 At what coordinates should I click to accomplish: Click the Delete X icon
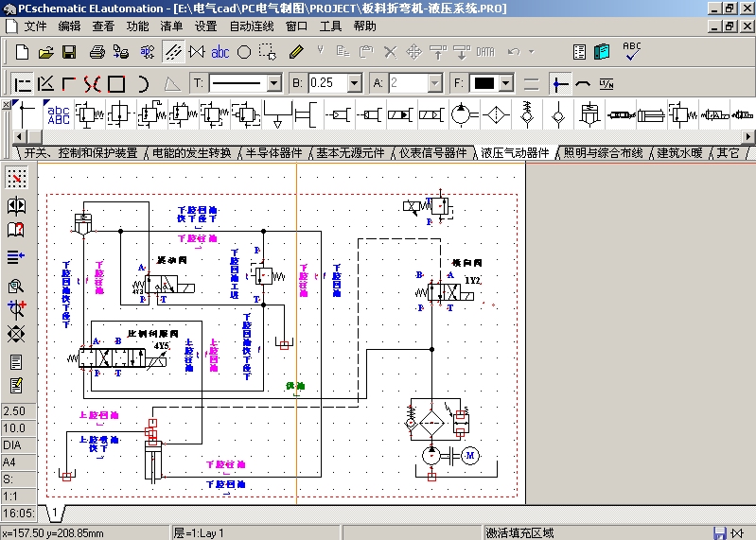(390, 52)
